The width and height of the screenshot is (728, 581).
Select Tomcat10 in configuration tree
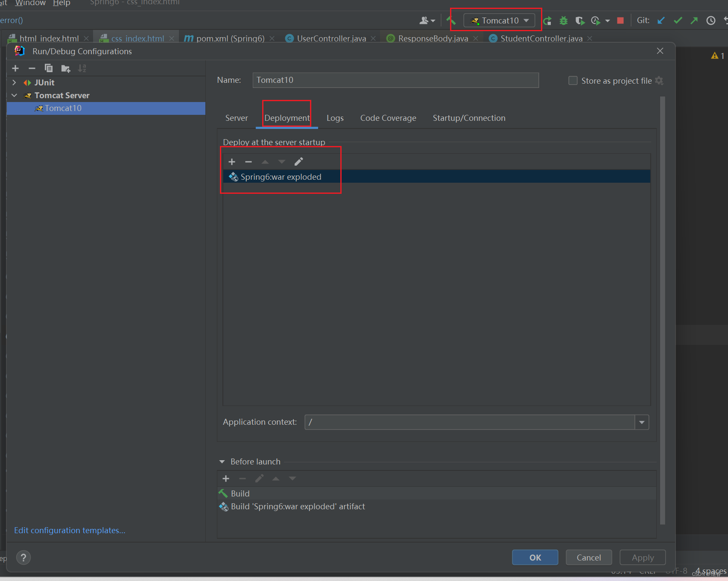[106, 108]
